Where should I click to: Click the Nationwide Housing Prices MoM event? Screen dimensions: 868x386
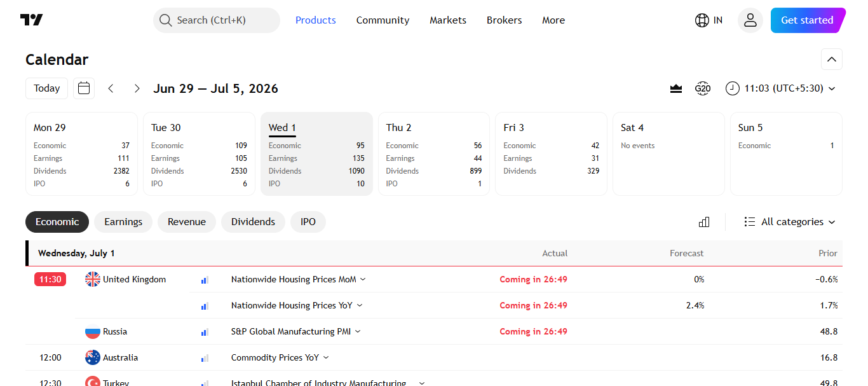pos(294,279)
